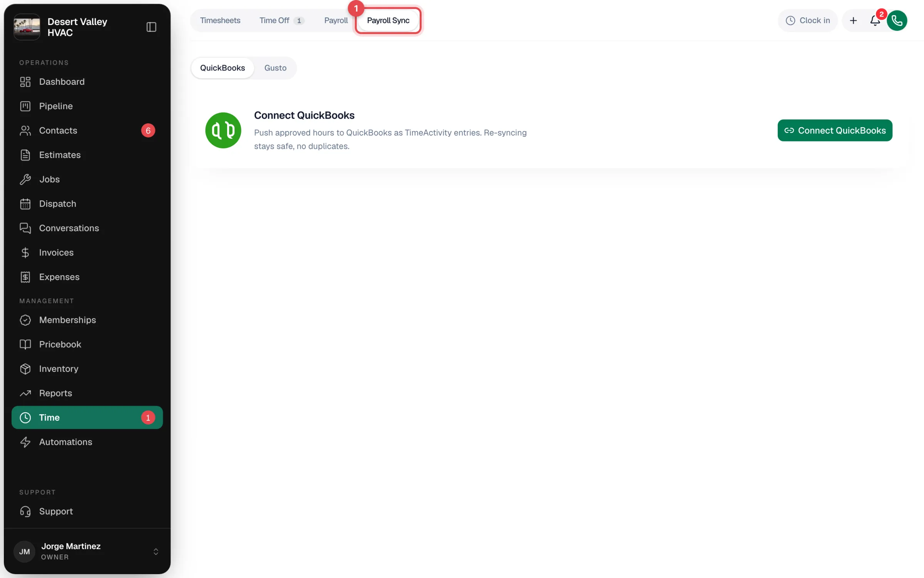Expand Jorge Martinez account menu chevron
This screenshot has height=578, width=924.
(156, 551)
